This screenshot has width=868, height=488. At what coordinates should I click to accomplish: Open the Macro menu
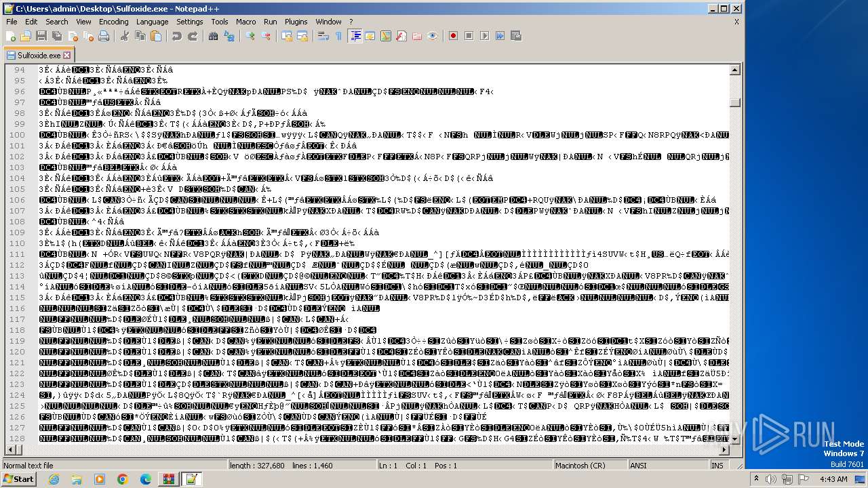[246, 22]
